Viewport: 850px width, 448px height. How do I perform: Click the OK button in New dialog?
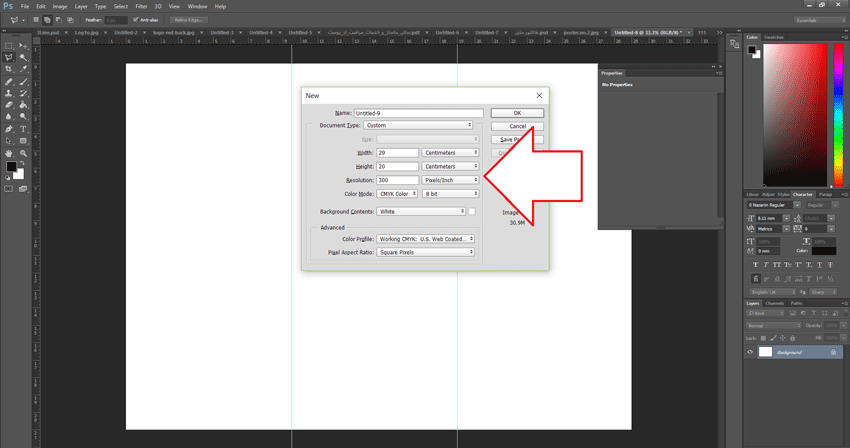coord(517,113)
